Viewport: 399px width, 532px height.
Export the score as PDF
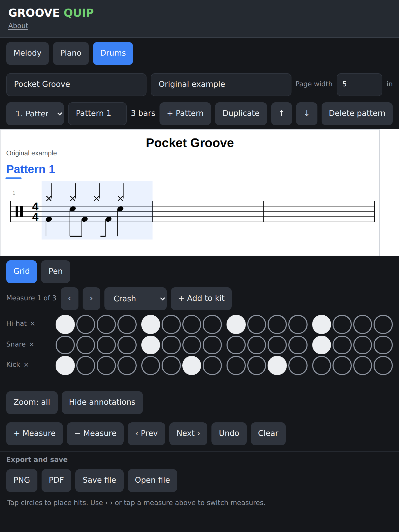click(56, 480)
